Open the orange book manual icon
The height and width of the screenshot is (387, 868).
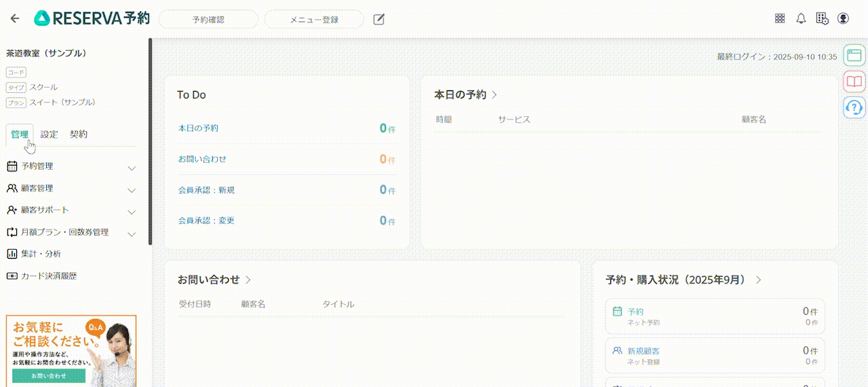coord(854,81)
